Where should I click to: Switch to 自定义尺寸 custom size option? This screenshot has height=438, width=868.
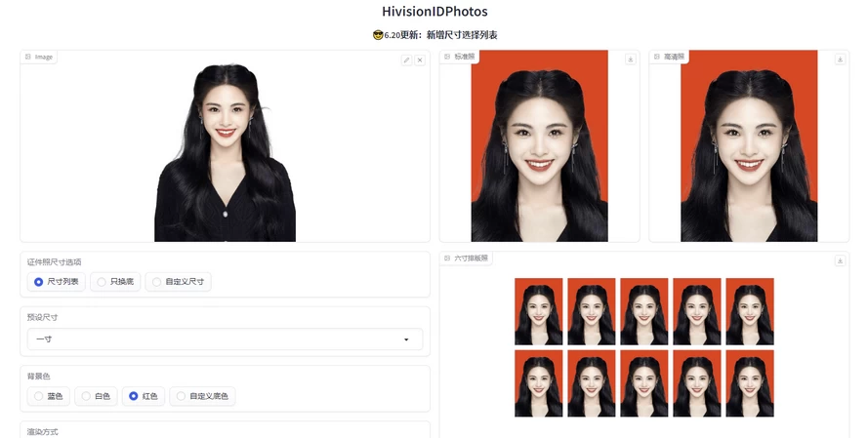point(156,282)
